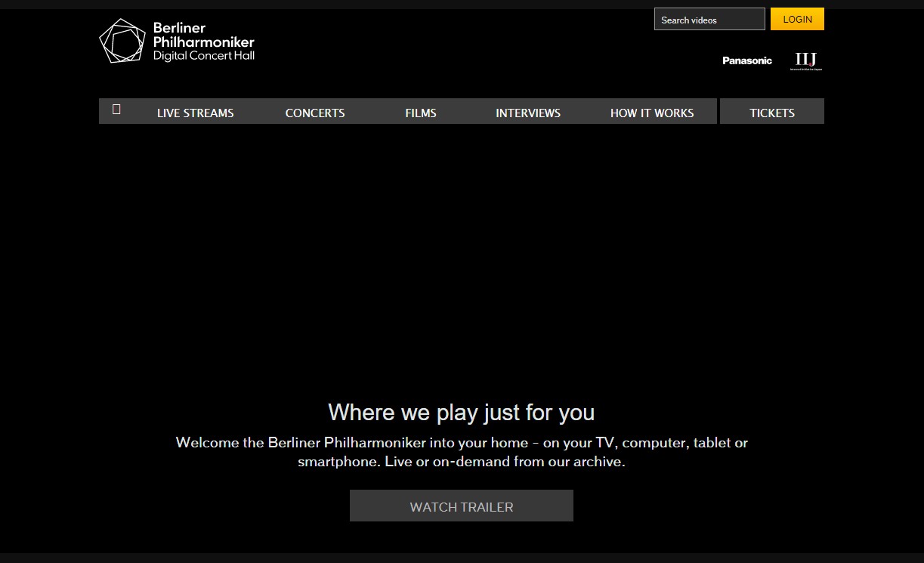Select Films in the navigation bar
Screen dimensions: 924x563
tap(421, 113)
